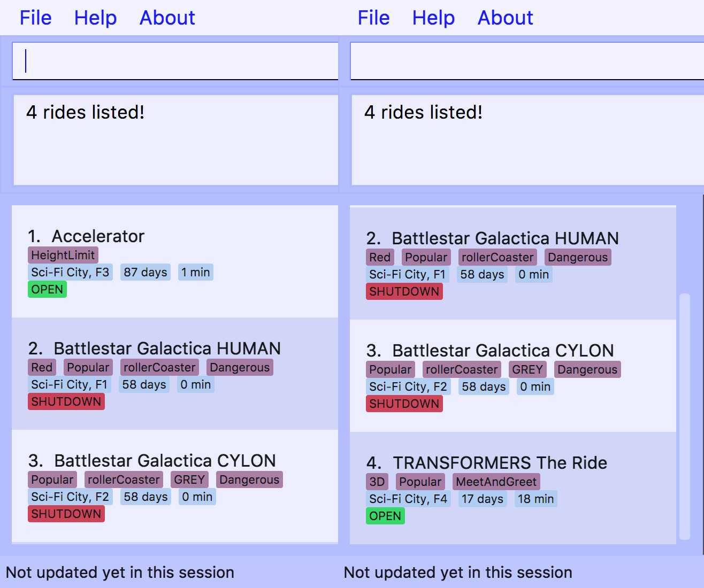
Task: Click the 17 days maintenance label
Action: tap(483, 499)
